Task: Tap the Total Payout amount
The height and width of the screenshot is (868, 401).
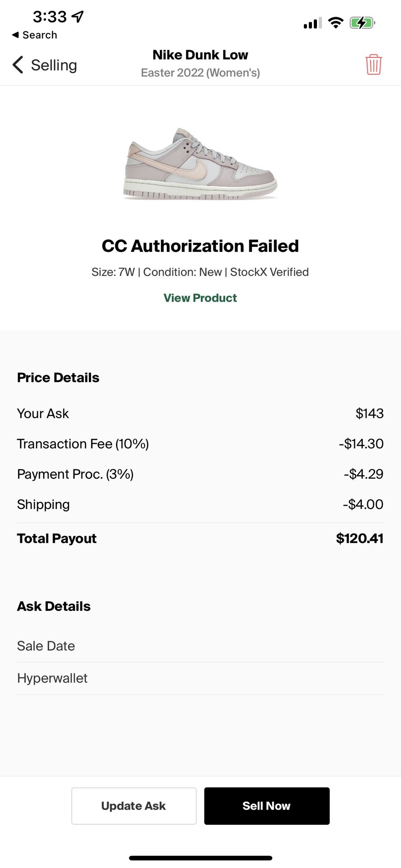Action: tap(359, 538)
